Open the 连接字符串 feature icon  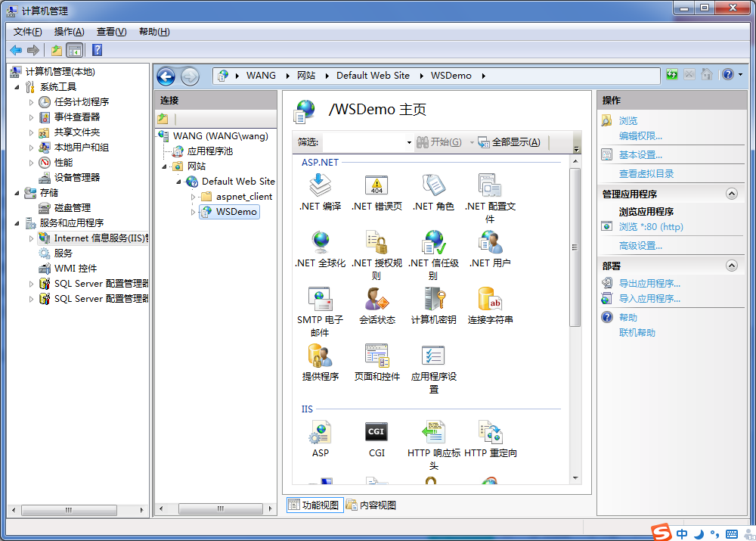(490, 299)
